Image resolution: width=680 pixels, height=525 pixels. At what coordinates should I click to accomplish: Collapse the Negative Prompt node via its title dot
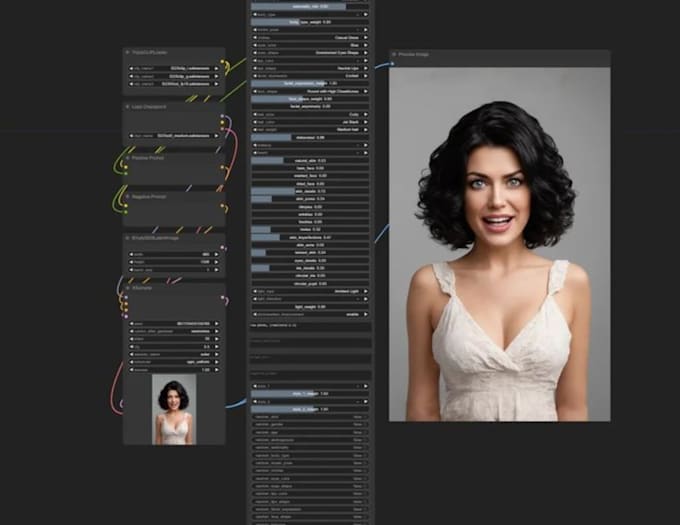tap(128, 196)
